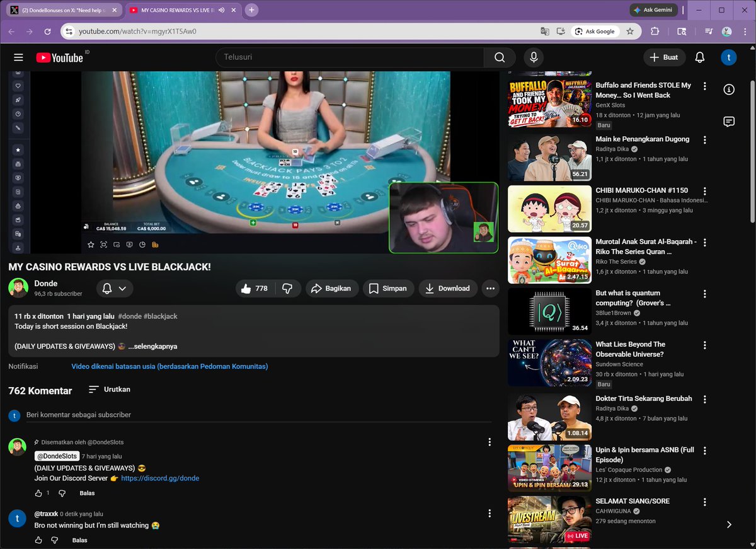The height and width of the screenshot is (549, 756).
Task: Expand the right side panel chevron
Action: click(x=729, y=524)
